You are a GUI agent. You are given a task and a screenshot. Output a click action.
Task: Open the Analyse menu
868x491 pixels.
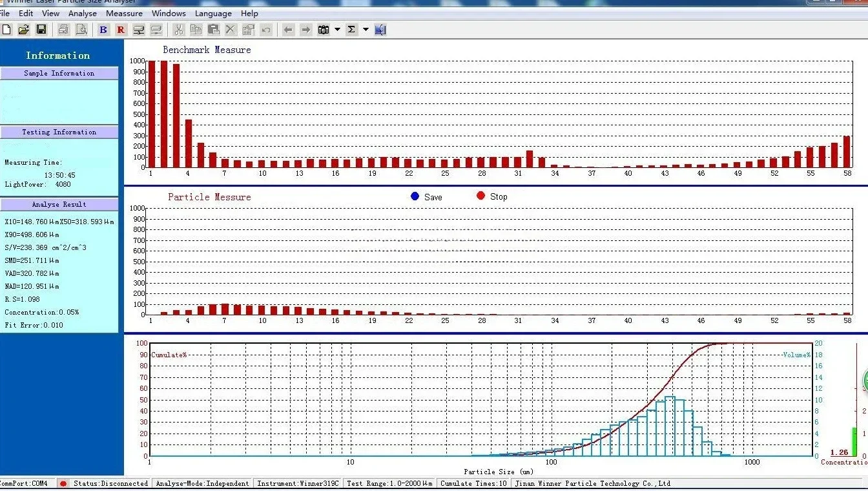coord(83,13)
